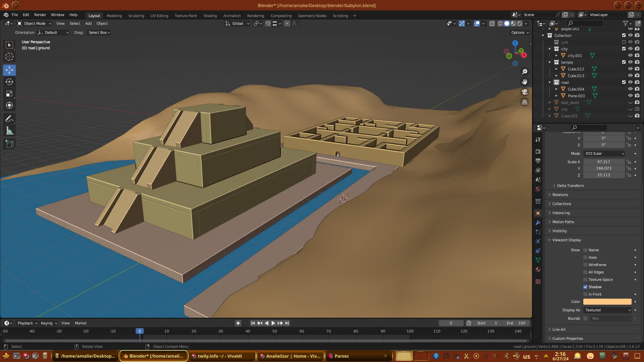Open the Material properties tab
The image size is (644, 362).
538,269
